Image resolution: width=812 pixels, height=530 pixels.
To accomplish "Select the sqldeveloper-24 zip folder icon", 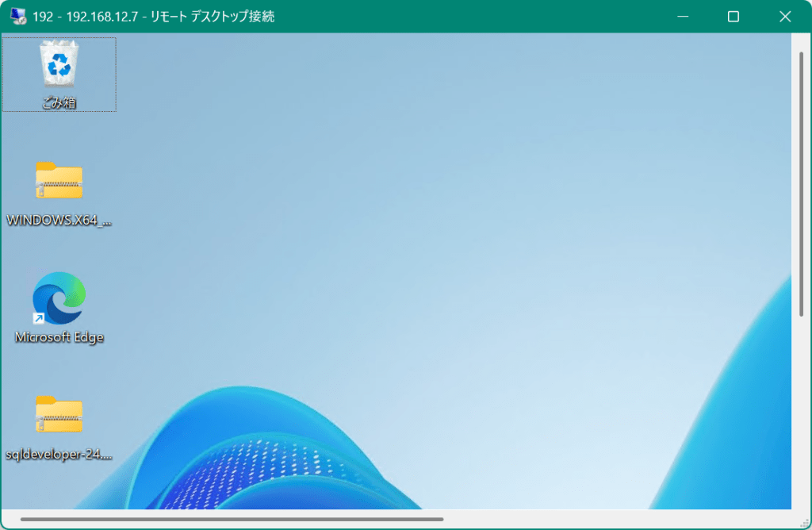I will tap(59, 414).
